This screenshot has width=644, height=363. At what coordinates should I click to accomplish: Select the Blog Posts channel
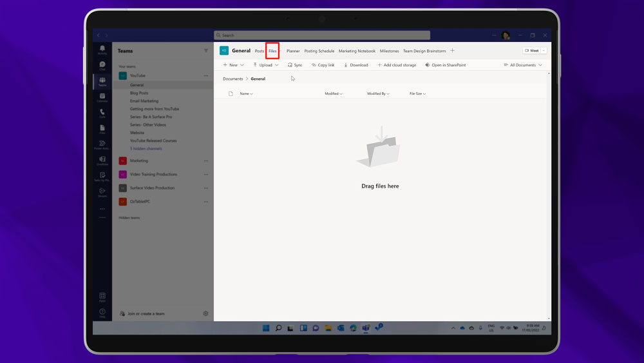click(x=139, y=93)
